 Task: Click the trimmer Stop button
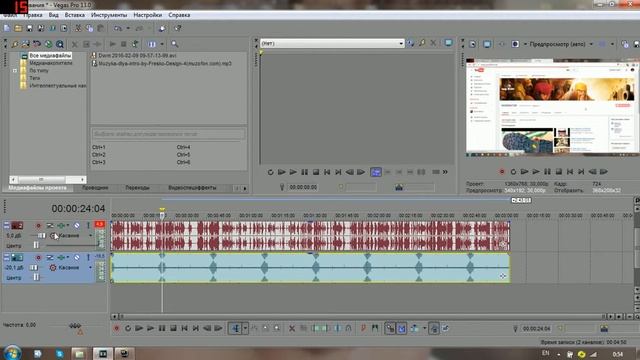pyautogui.click(x=316, y=172)
